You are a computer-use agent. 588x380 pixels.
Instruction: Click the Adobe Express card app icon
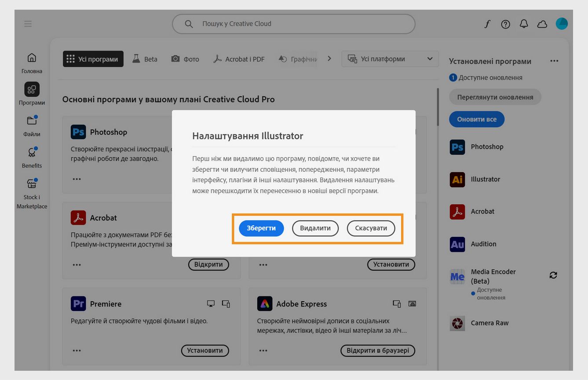point(265,304)
